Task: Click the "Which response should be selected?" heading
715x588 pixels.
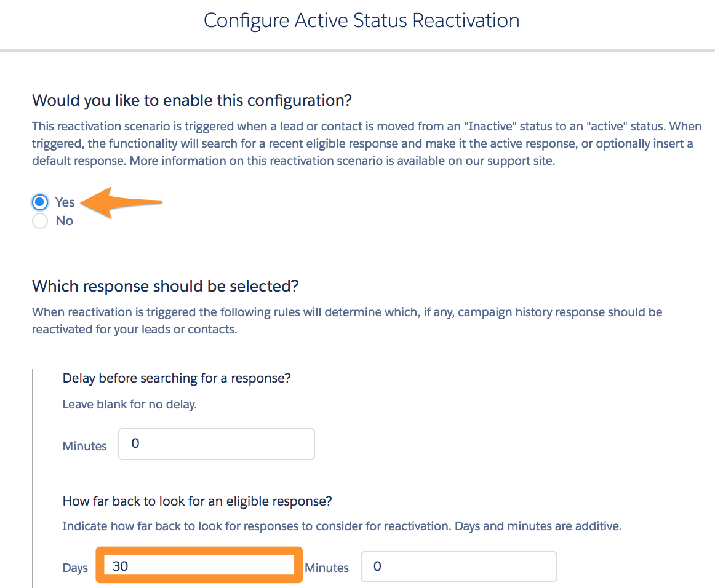Action: 165,286
